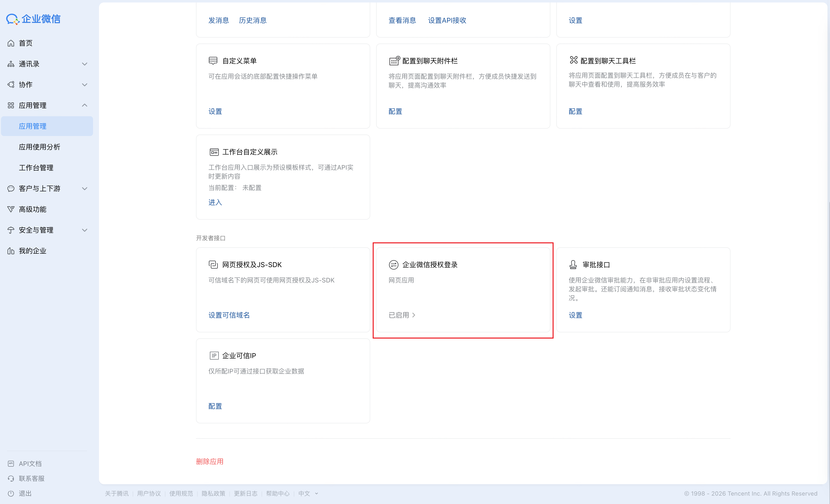The height and width of the screenshot is (504, 830).
Task: Expand the 安全与管理 chevron
Action: coord(85,230)
